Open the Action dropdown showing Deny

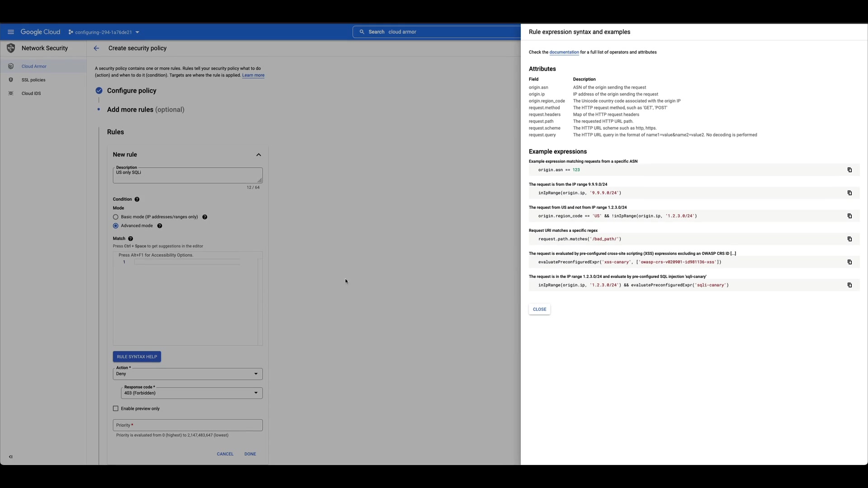tap(188, 374)
